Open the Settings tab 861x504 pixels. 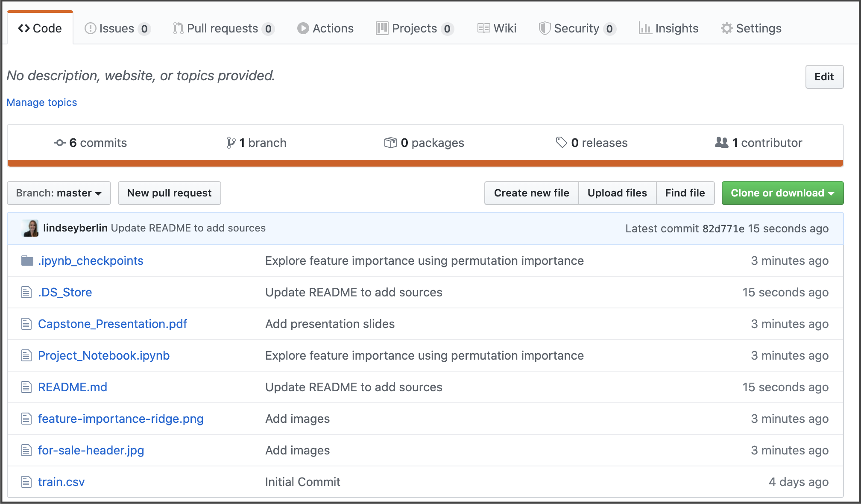tap(751, 28)
